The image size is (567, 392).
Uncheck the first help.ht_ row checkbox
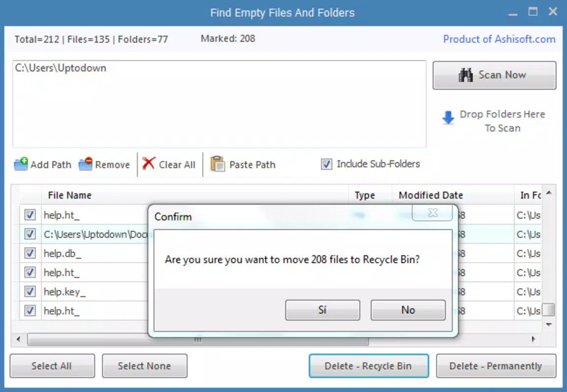pyautogui.click(x=29, y=215)
